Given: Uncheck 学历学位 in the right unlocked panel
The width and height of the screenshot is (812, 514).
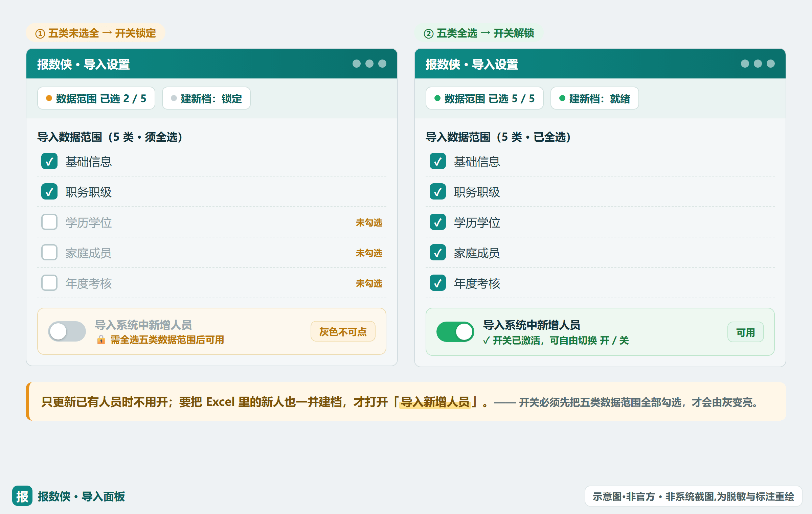Looking at the screenshot, I should [x=438, y=222].
